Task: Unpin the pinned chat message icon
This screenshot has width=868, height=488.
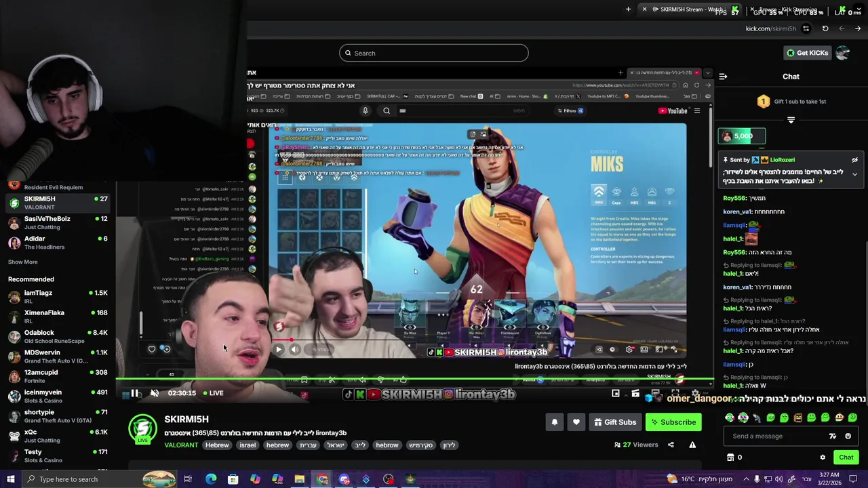Action: tap(854, 160)
